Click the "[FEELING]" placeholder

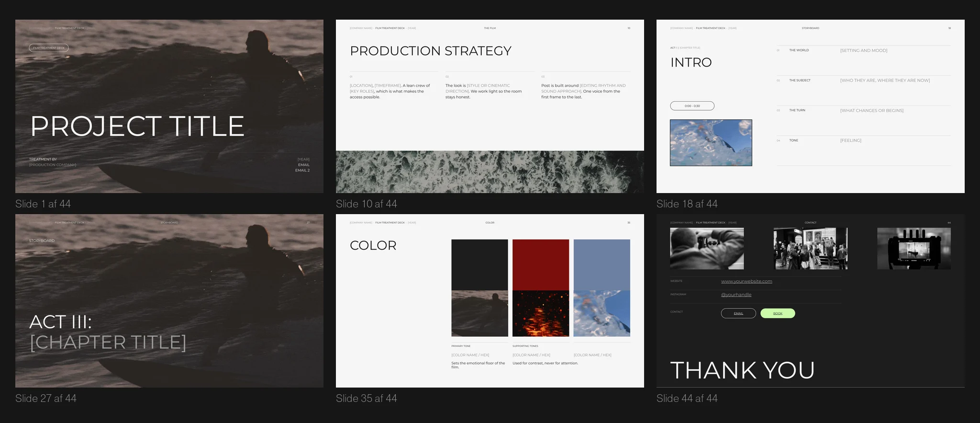click(x=851, y=140)
